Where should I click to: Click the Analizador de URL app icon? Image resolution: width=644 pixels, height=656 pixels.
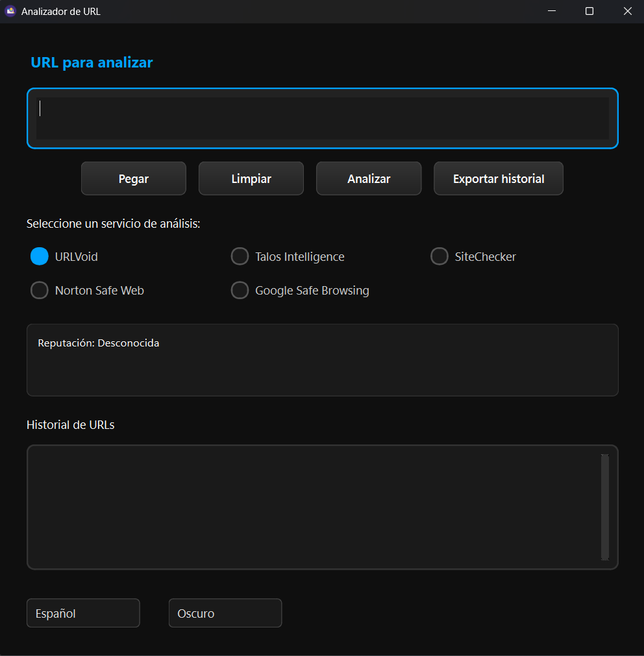click(x=10, y=11)
